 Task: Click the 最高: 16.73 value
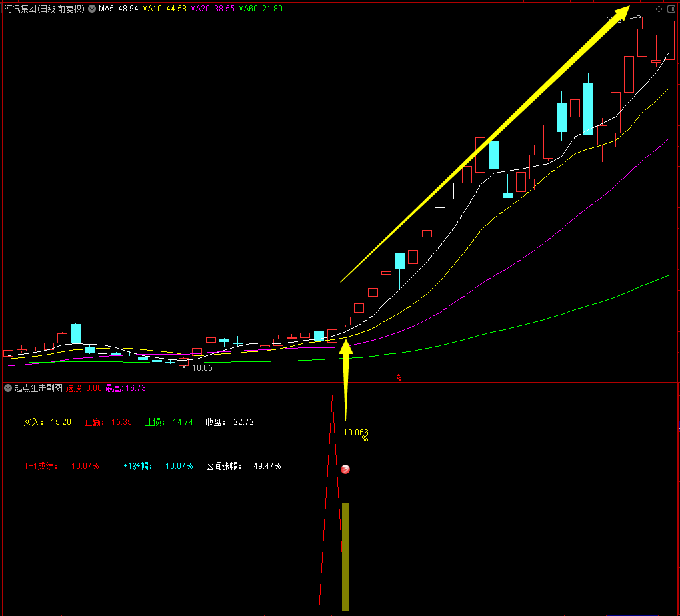[126, 388]
